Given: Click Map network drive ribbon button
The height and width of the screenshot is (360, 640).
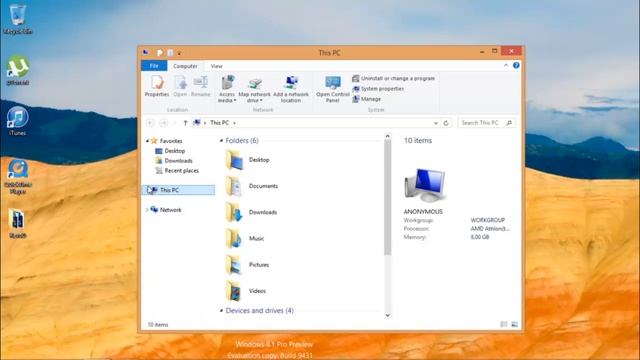Looking at the screenshot, I should coord(255,89).
